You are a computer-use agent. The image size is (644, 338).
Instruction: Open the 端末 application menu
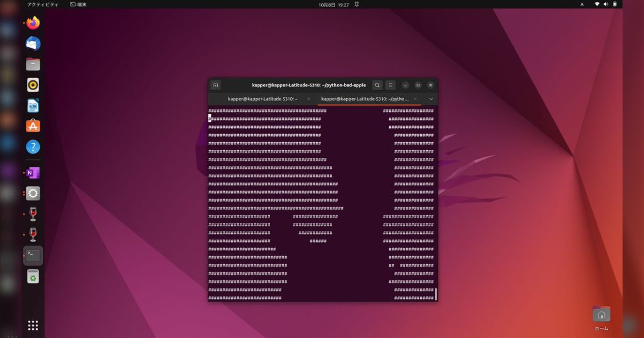[x=77, y=4]
